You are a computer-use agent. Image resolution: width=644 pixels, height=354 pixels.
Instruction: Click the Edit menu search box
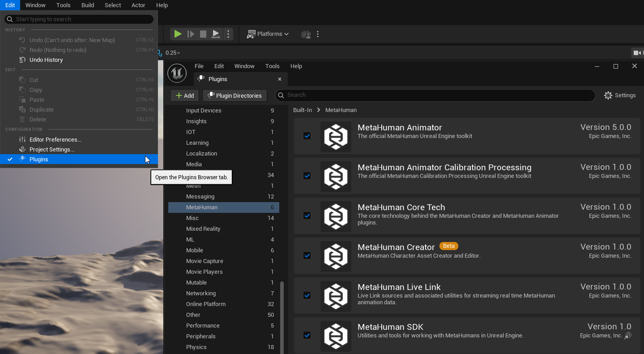click(79, 19)
